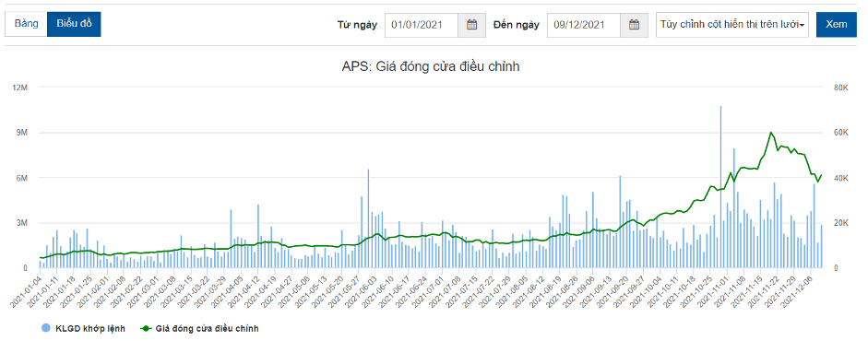Click the chart title APS: Giá đóng cửa điều chỉnh

[x=431, y=67]
